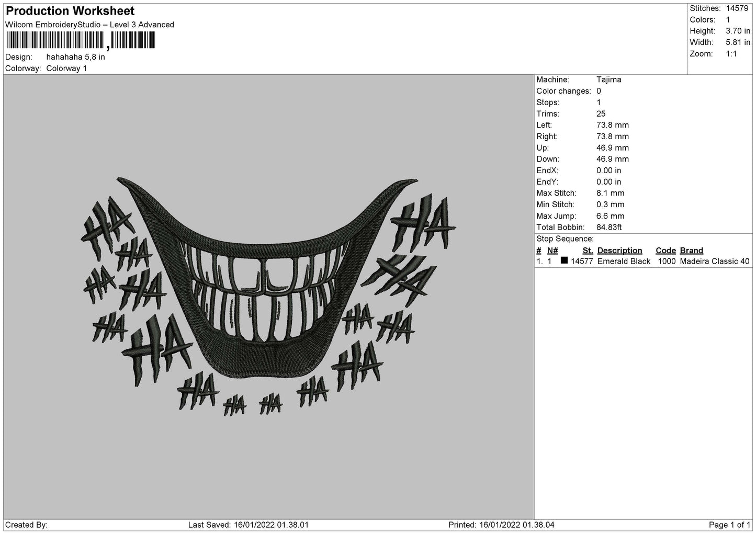Click the Up value 46.9 mm
The height and width of the screenshot is (534, 756).
(x=613, y=148)
